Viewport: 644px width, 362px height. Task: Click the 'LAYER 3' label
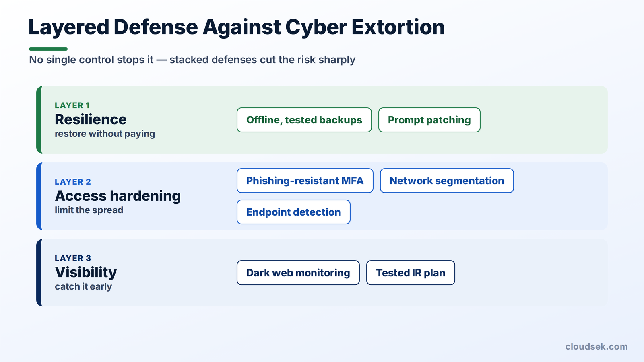tap(73, 258)
